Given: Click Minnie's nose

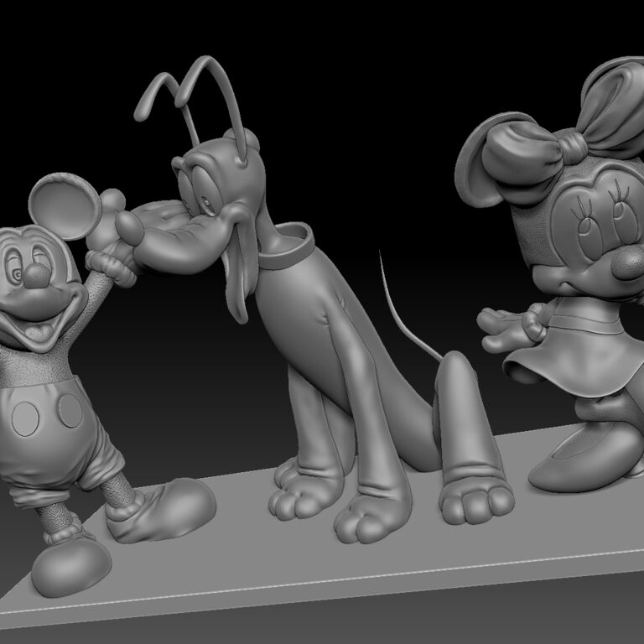Looking at the screenshot, I should click(x=628, y=263).
